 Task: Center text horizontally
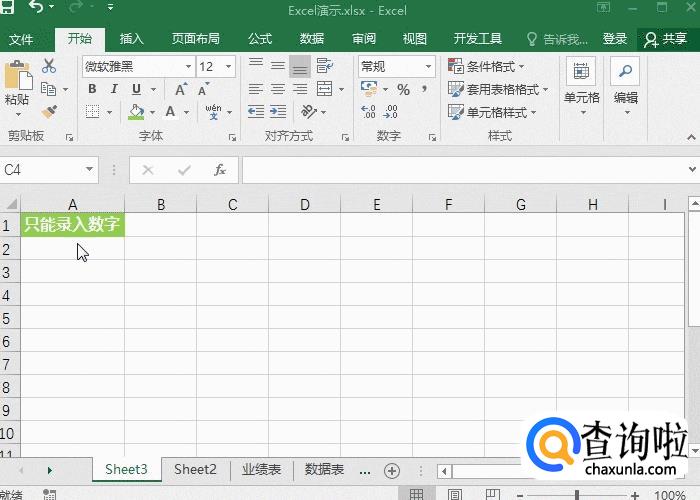[278, 89]
